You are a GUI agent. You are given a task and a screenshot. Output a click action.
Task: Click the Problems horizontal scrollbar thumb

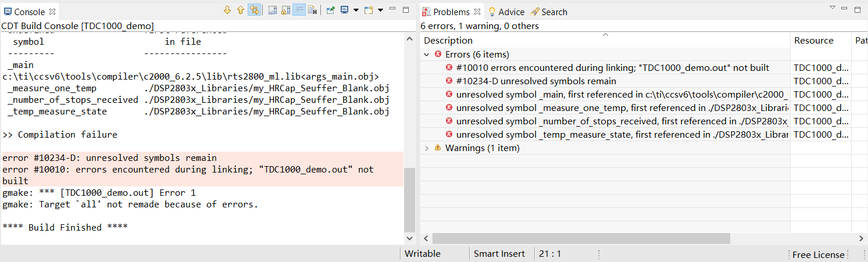click(x=581, y=239)
